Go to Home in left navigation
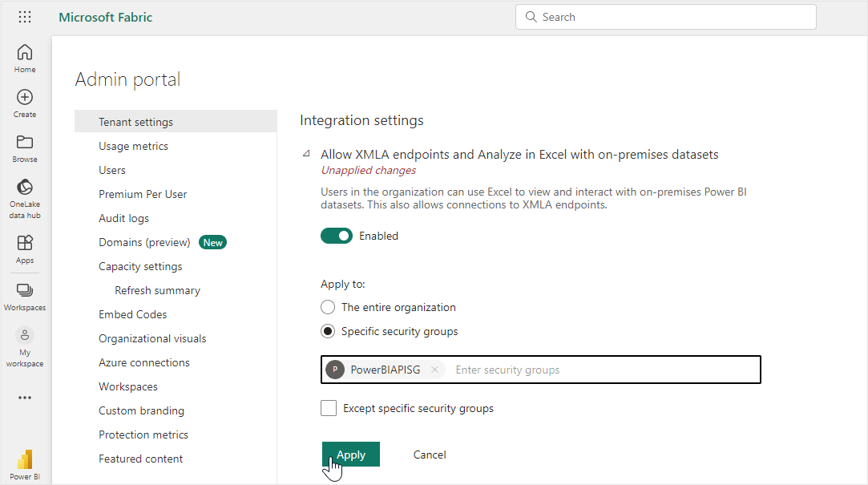868x485 pixels. (x=25, y=53)
